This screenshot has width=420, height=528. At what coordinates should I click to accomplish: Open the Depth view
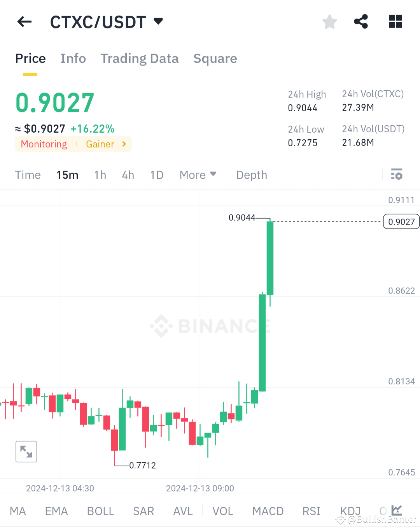tap(251, 175)
